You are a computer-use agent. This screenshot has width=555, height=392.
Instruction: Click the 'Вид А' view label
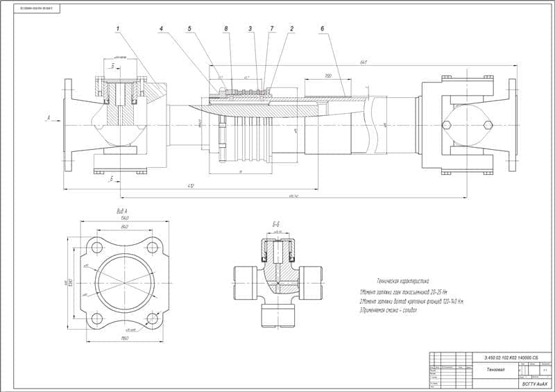122,212
